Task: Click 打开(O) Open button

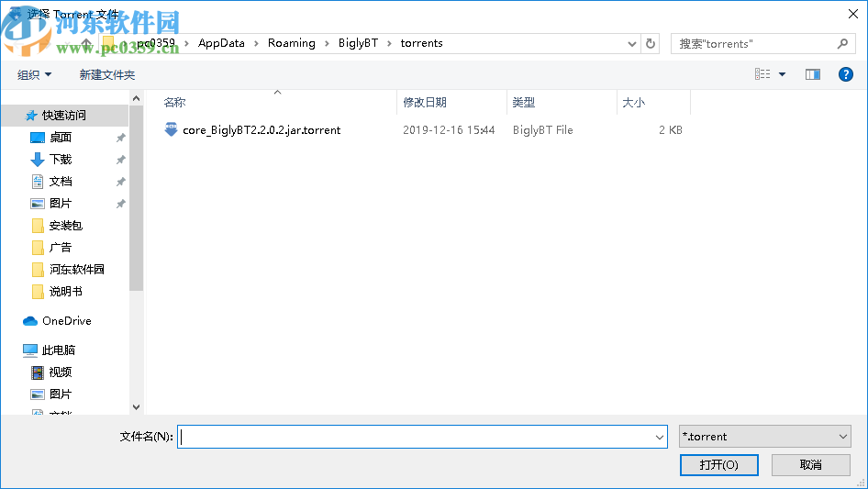Action: point(719,464)
